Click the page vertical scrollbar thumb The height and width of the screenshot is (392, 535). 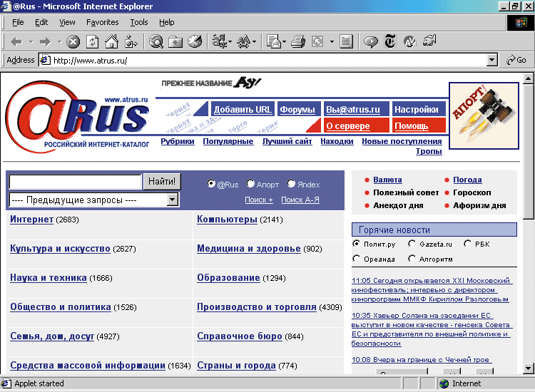point(528,152)
